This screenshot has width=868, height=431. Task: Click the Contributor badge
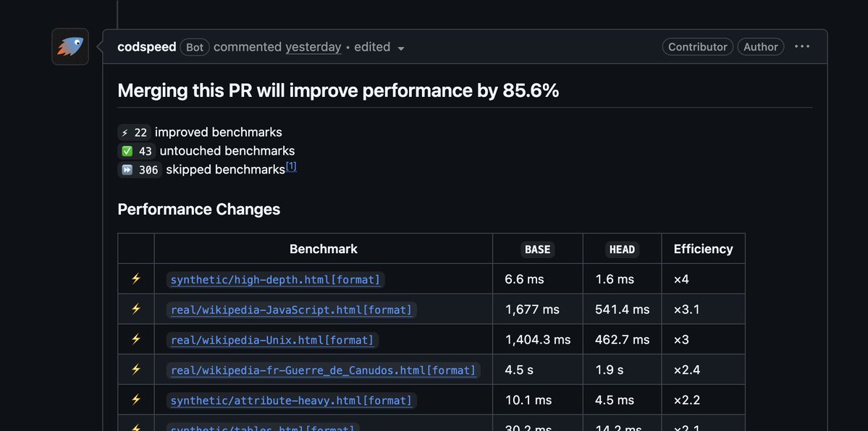click(697, 47)
